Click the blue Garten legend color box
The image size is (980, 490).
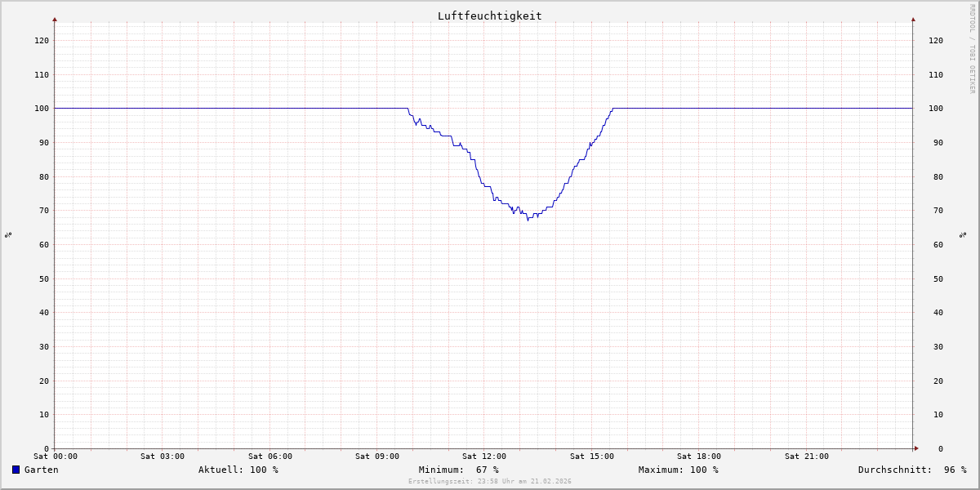(16, 470)
